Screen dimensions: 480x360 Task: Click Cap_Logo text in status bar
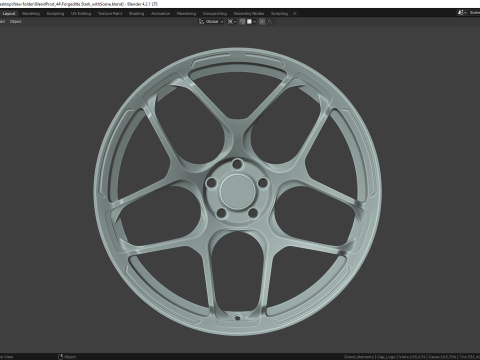(x=386, y=357)
